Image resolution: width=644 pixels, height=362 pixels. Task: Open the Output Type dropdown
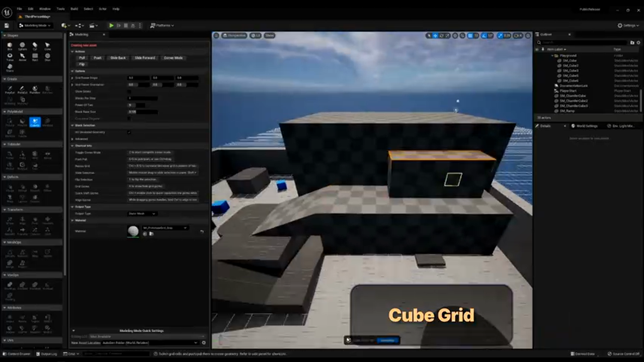click(142, 214)
